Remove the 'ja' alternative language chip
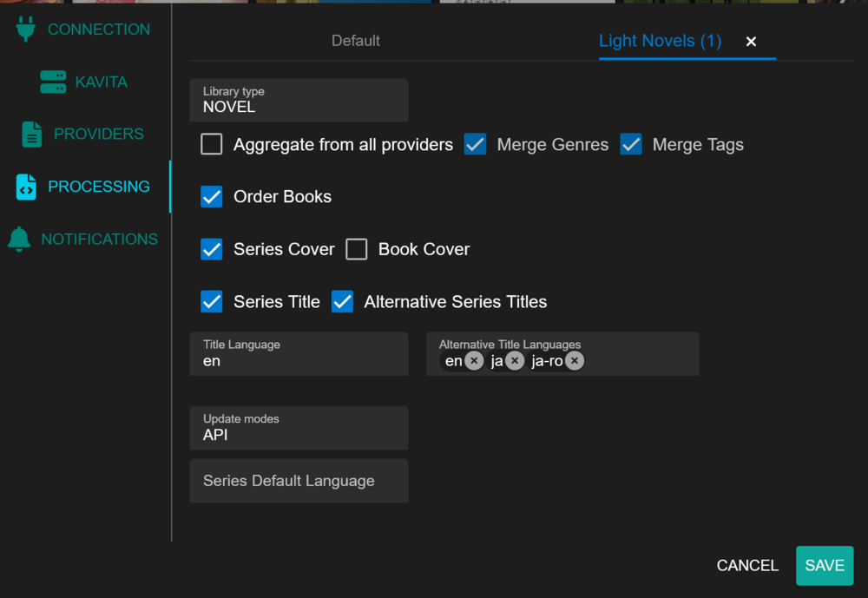Screen dimensions: 868x598 515,361
